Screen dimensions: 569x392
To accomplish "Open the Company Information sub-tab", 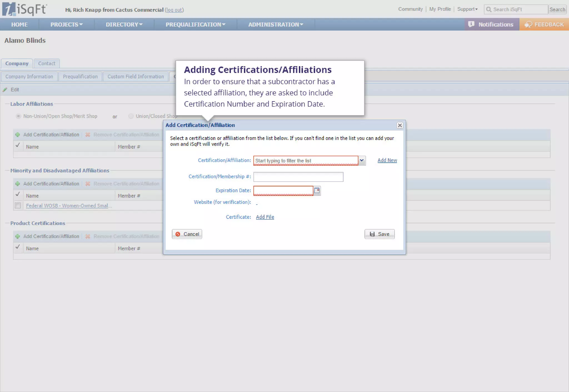I will click(29, 76).
